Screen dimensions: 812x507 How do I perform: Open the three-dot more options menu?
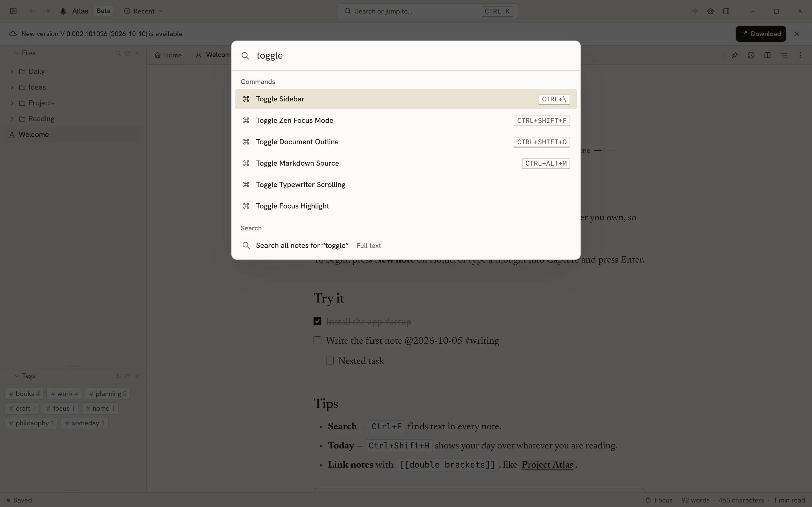point(800,55)
